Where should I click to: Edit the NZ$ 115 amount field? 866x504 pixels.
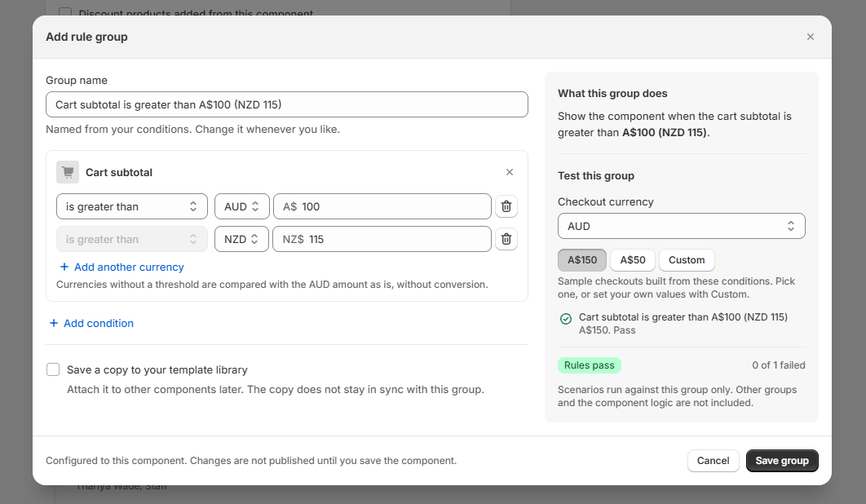pyautogui.click(x=382, y=239)
